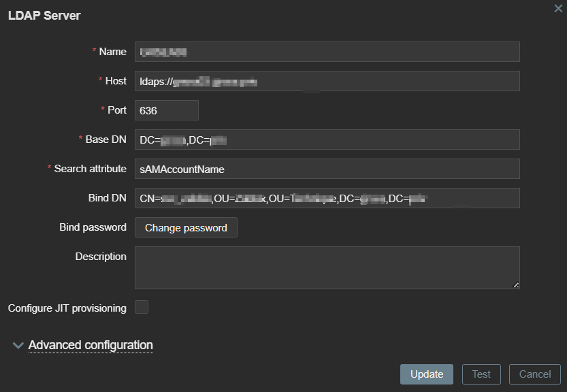Click the empty Description text area

click(x=327, y=267)
